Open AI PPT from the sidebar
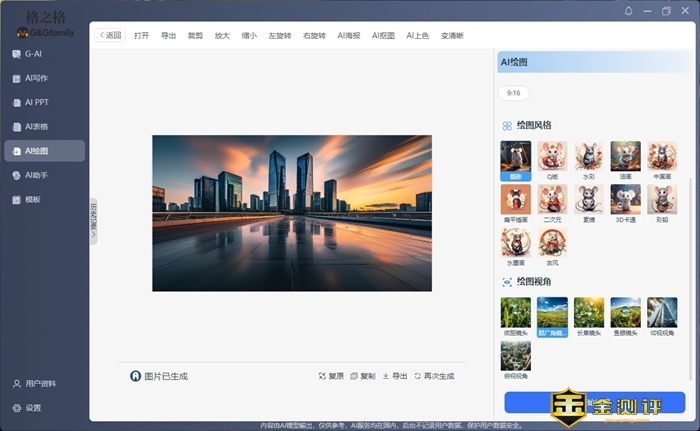Viewport: 700px width, 431px height. pyautogui.click(x=36, y=102)
